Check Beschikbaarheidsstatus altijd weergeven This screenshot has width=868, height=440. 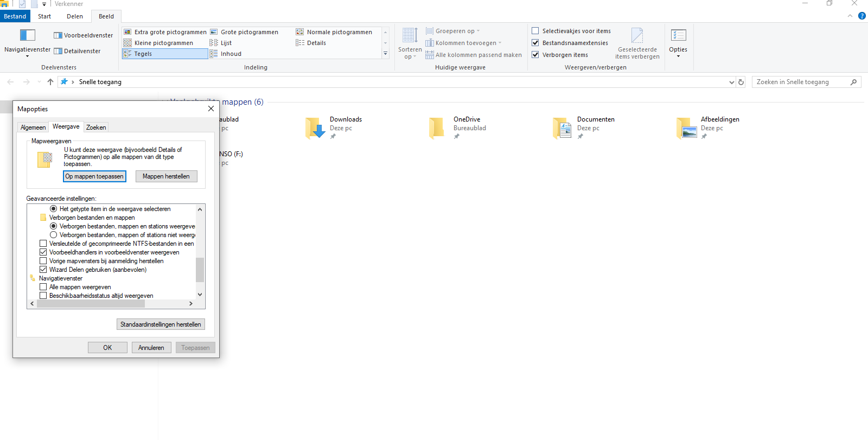tap(43, 296)
